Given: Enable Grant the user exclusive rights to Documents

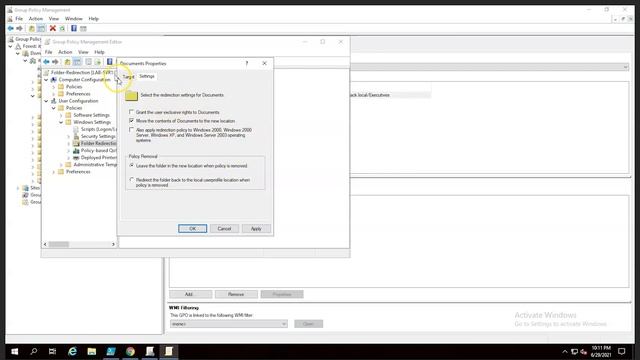Looking at the screenshot, I should click(131, 112).
